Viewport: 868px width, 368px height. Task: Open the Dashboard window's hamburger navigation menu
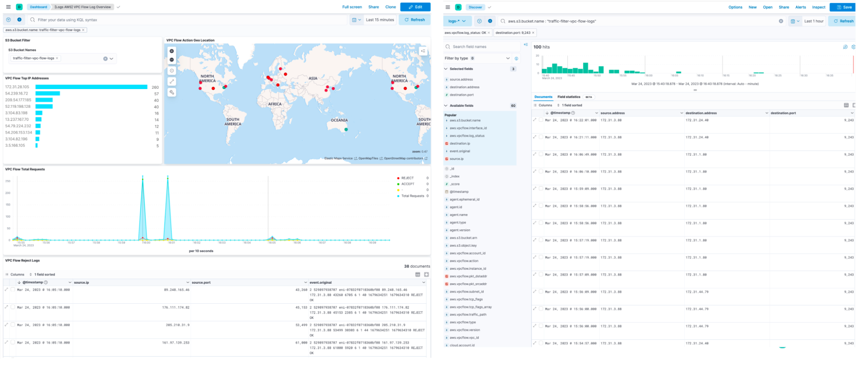click(8, 7)
